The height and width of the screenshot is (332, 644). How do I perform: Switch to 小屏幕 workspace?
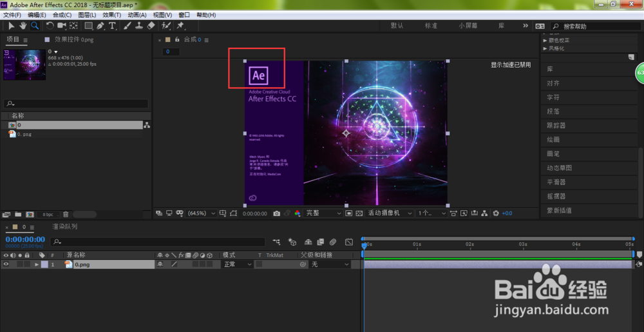[x=468, y=26]
